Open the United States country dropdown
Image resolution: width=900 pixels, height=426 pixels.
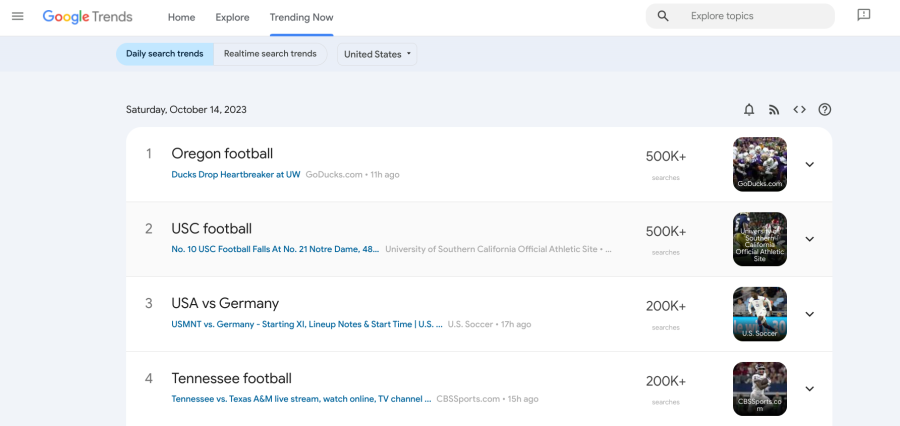(377, 54)
